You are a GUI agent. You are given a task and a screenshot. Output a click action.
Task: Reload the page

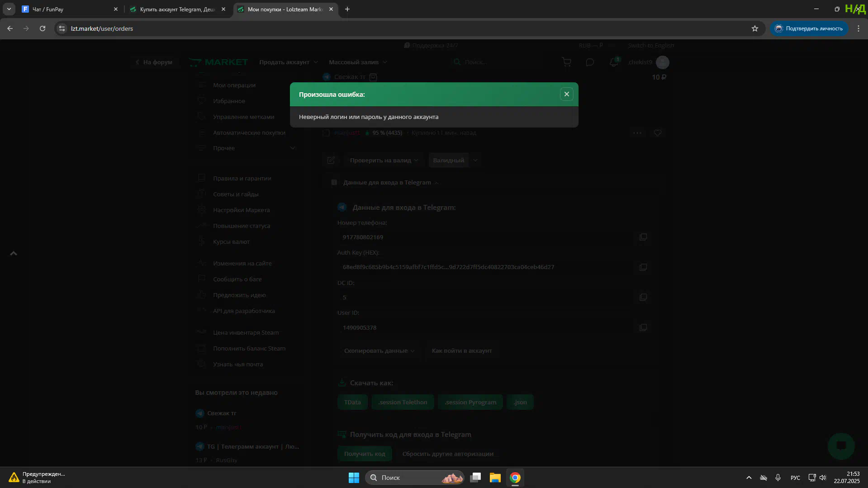(43, 28)
